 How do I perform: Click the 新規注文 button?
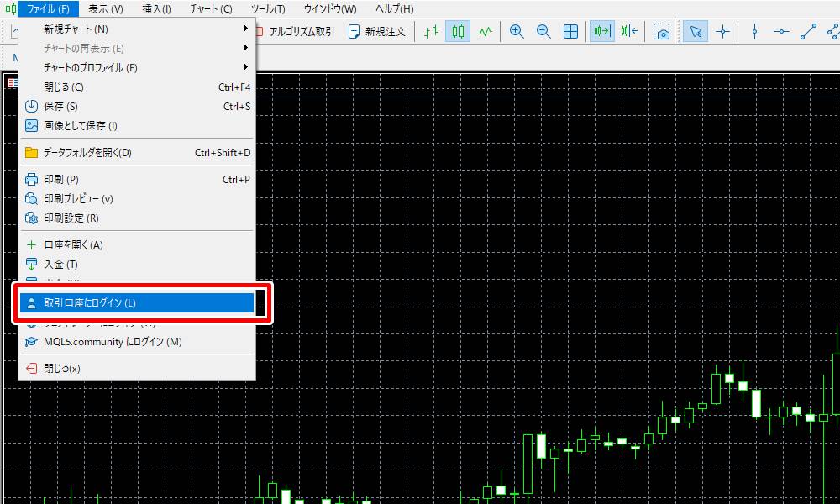tap(377, 32)
